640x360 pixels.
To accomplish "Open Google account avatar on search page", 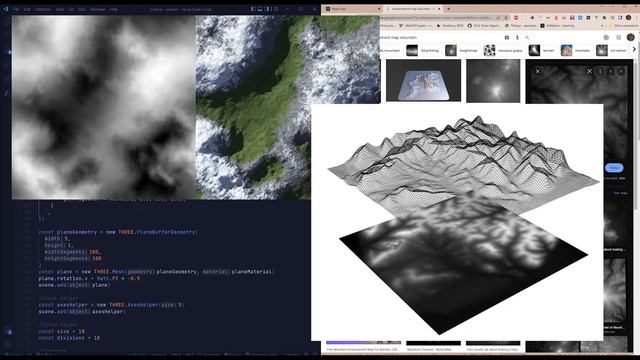I will pyautogui.click(x=631, y=38).
